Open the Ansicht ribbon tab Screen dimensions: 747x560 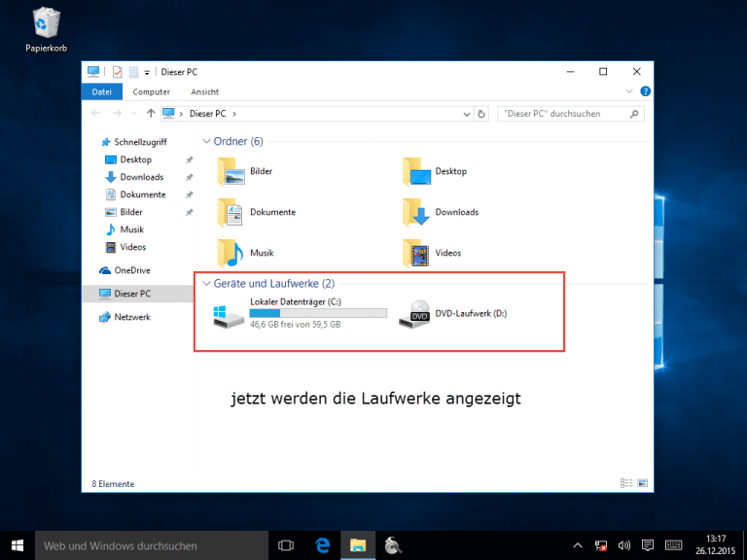pyautogui.click(x=204, y=92)
